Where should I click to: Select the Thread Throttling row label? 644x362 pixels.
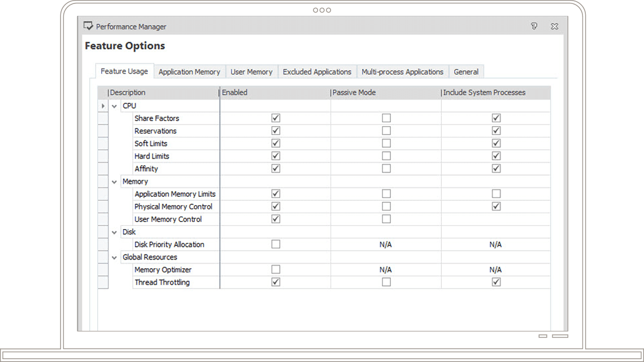pyautogui.click(x=162, y=283)
